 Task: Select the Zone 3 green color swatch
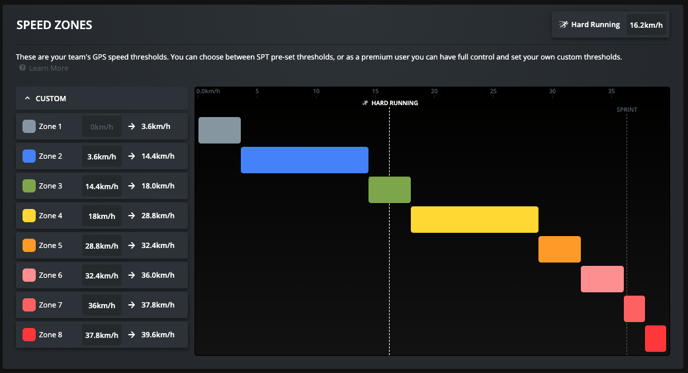pos(29,186)
